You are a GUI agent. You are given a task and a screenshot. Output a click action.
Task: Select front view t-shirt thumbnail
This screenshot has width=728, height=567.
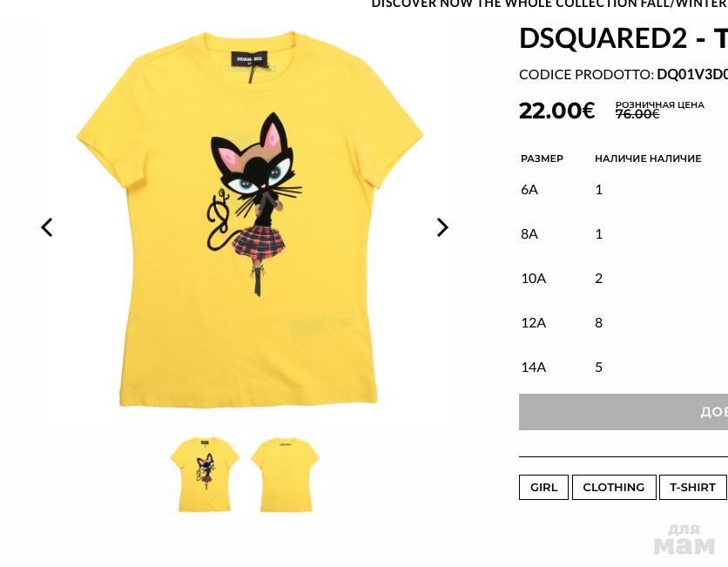205,475
